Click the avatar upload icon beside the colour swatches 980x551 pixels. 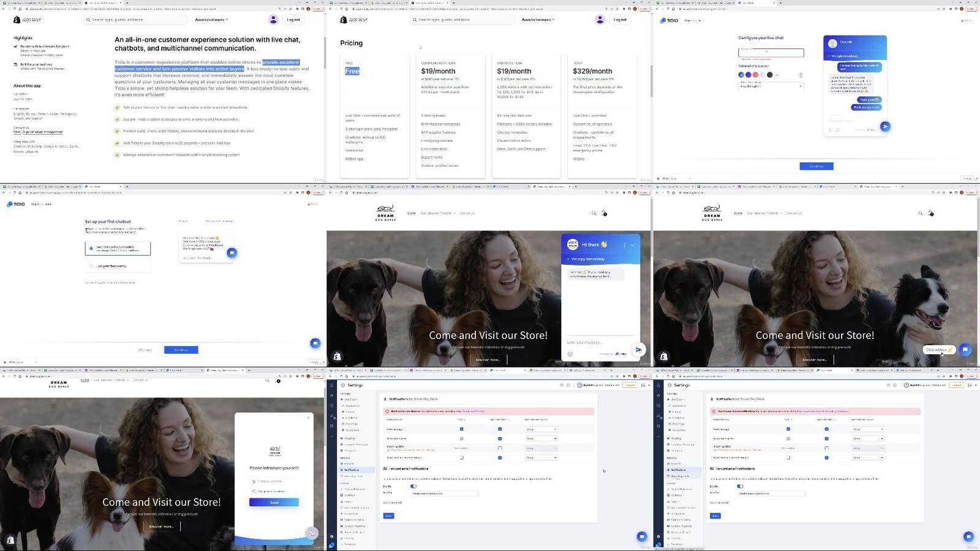click(x=801, y=75)
